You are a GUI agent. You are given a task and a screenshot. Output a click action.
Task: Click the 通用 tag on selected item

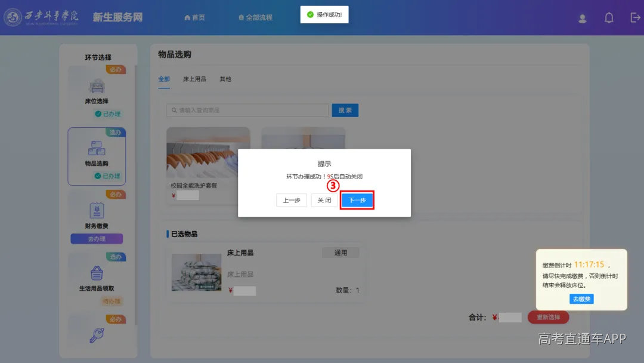click(340, 253)
